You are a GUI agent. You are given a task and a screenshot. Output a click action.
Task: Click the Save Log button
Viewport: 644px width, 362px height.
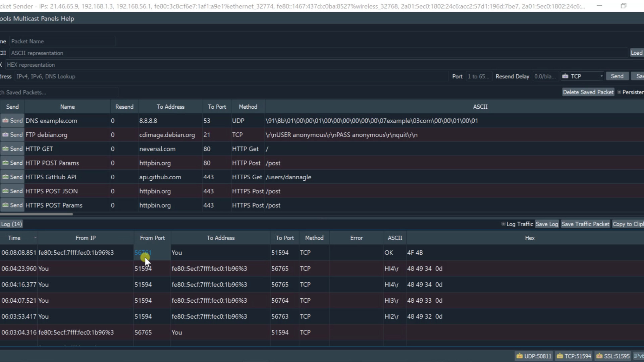546,224
